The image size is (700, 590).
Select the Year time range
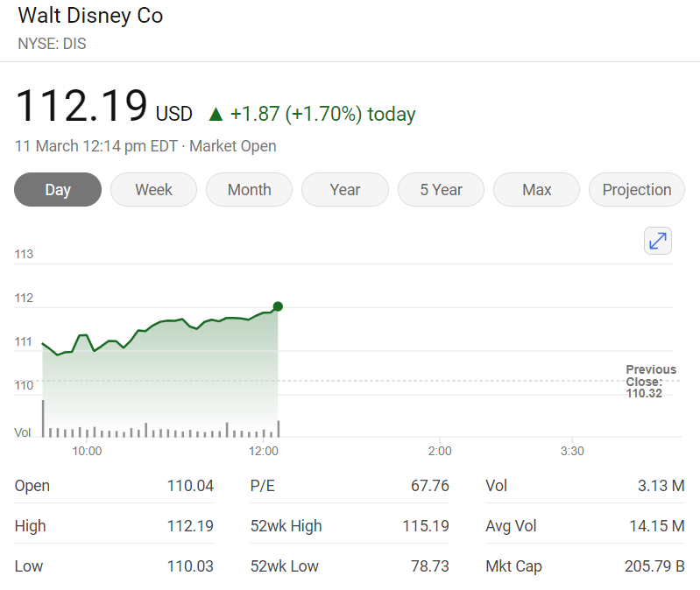pos(345,190)
